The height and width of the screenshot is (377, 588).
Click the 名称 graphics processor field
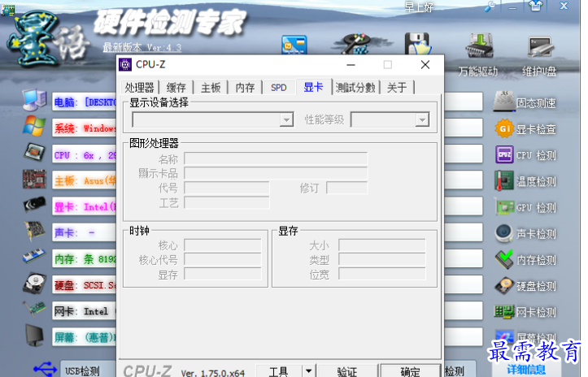pyautogui.click(x=276, y=159)
